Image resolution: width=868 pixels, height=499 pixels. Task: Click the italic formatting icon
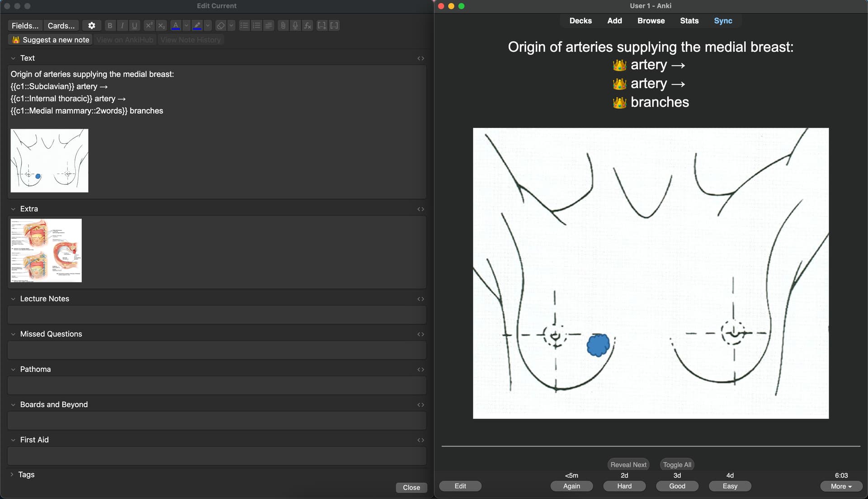coord(122,26)
